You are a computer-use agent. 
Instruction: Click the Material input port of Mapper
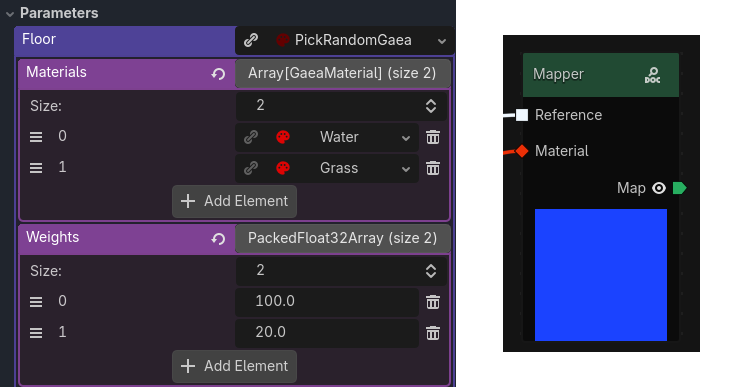tap(521, 151)
